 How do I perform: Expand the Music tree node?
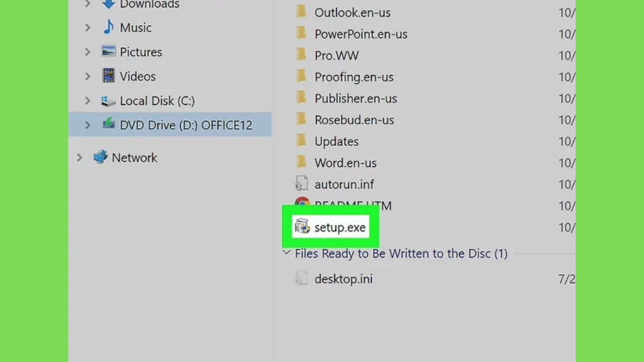pos(87,28)
